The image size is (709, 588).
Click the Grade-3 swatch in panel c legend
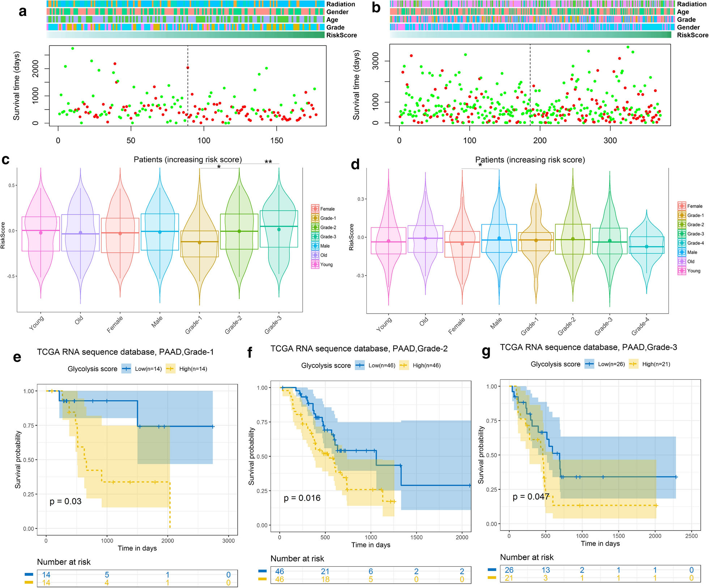click(315, 237)
